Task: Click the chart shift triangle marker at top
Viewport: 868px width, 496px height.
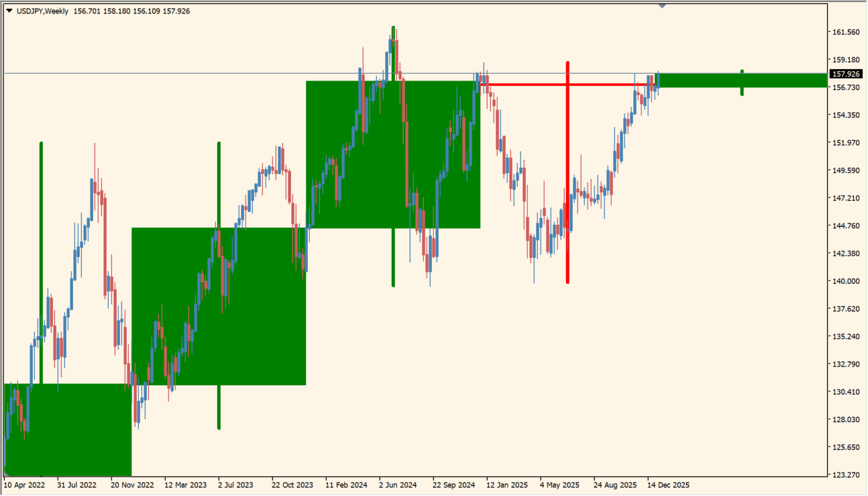Action: [x=662, y=5]
